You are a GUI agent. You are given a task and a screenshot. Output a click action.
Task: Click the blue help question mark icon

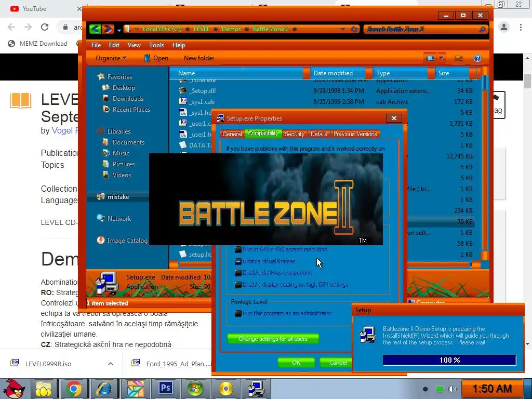click(477, 58)
